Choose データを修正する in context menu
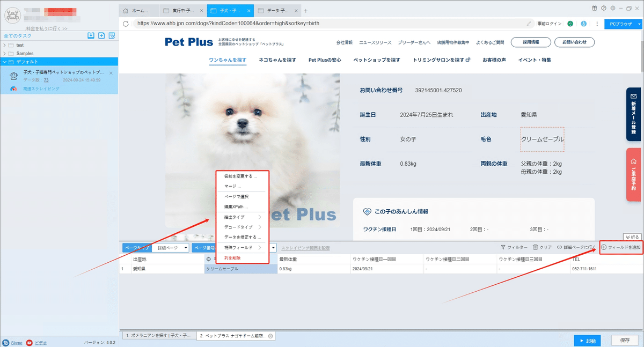Image resolution: width=644 pixels, height=347 pixels. pos(242,237)
